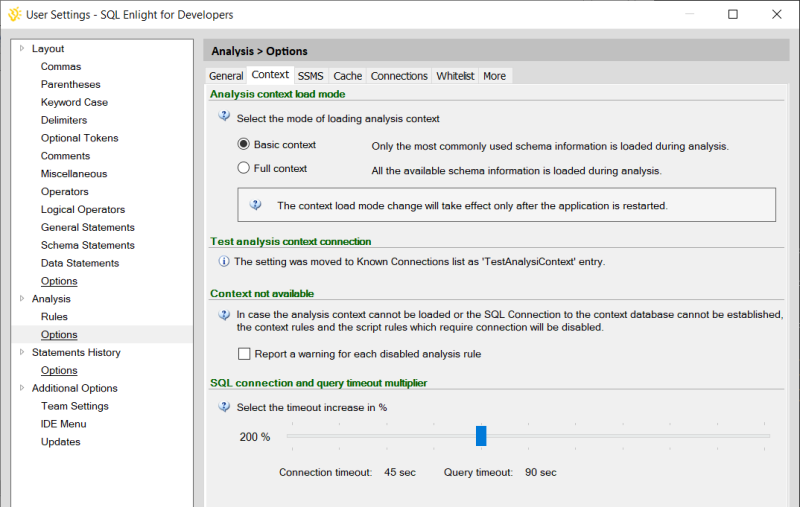Select Schema Statements in the settings tree

coord(88,245)
